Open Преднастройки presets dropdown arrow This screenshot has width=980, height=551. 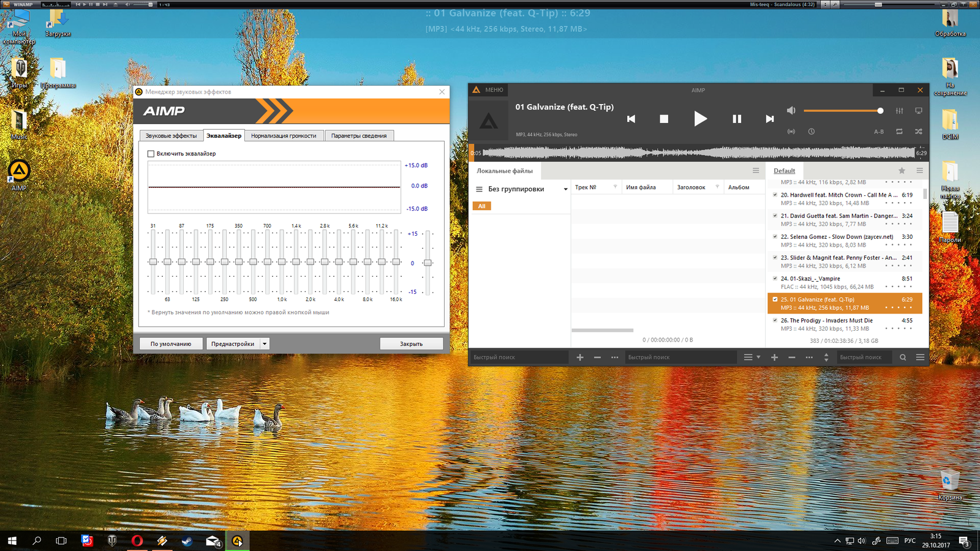click(x=265, y=344)
